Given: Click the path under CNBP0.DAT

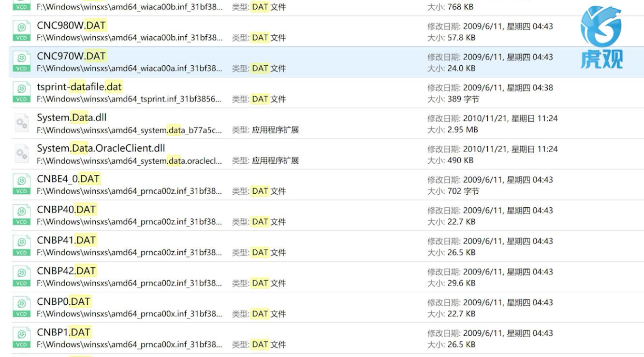Looking at the screenshot, I should pyautogui.click(x=130, y=314).
